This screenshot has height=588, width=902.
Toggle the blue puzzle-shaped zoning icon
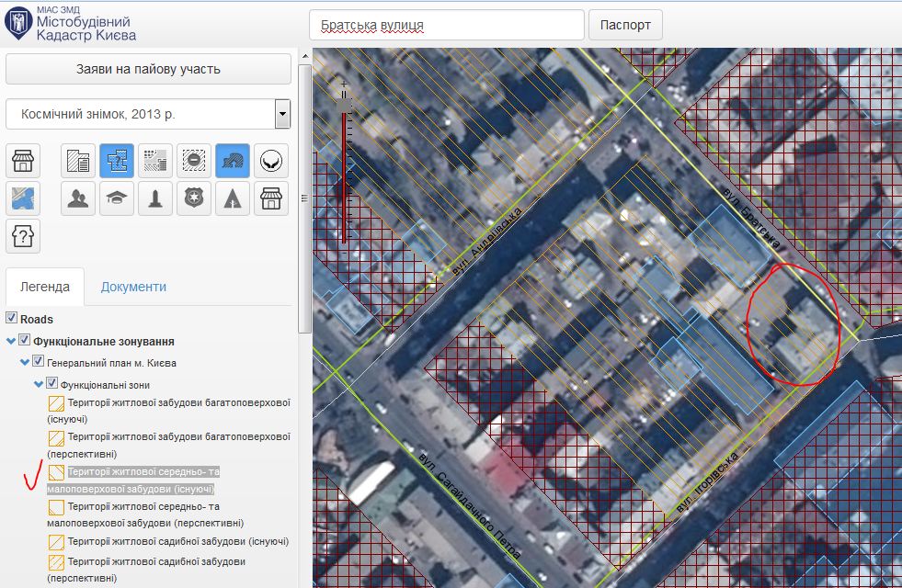click(117, 161)
